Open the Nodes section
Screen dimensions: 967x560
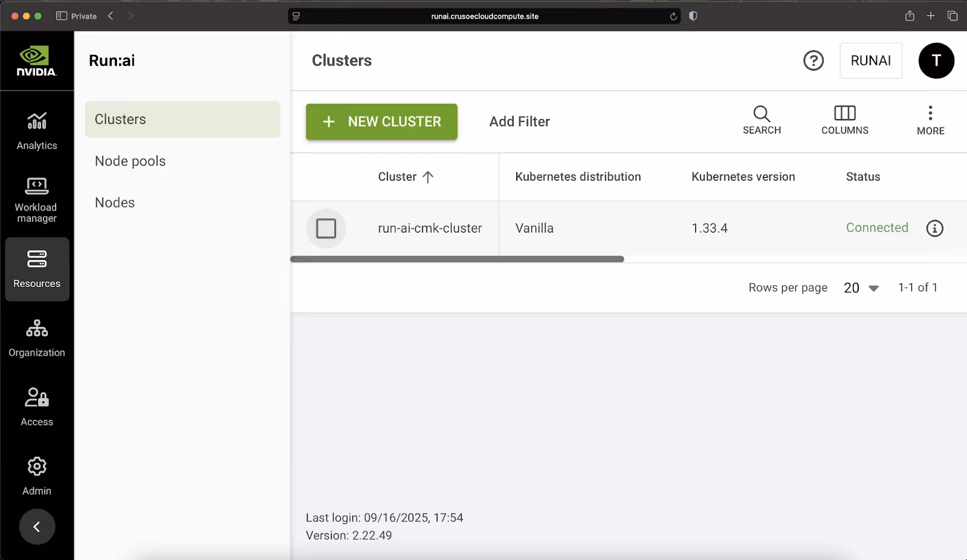114,202
